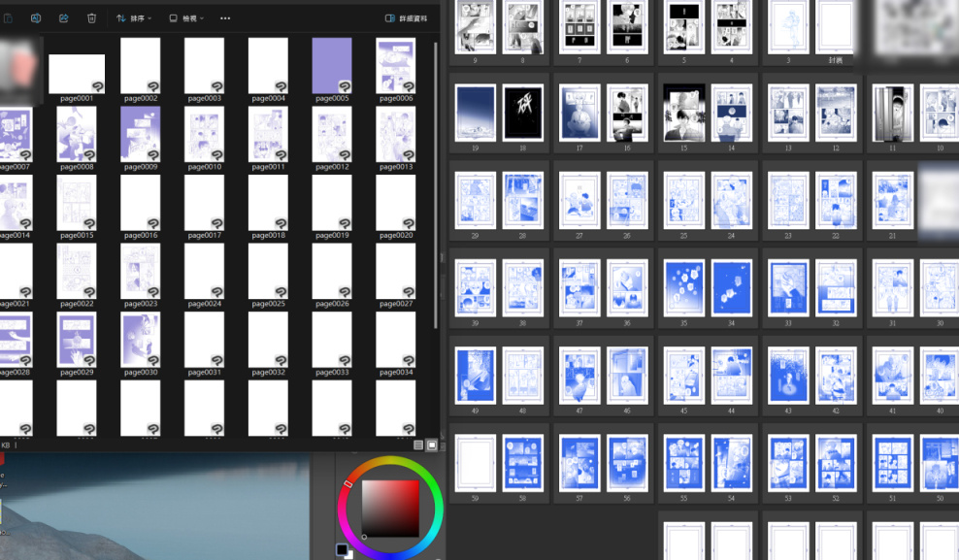Open the See more (three dots) menu

click(x=225, y=18)
